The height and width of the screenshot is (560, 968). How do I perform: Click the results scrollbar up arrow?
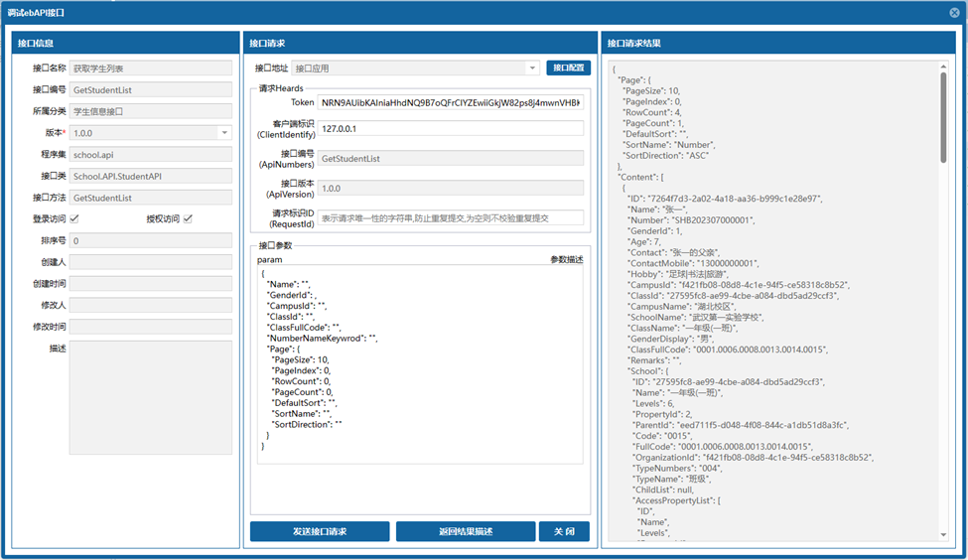(943, 67)
